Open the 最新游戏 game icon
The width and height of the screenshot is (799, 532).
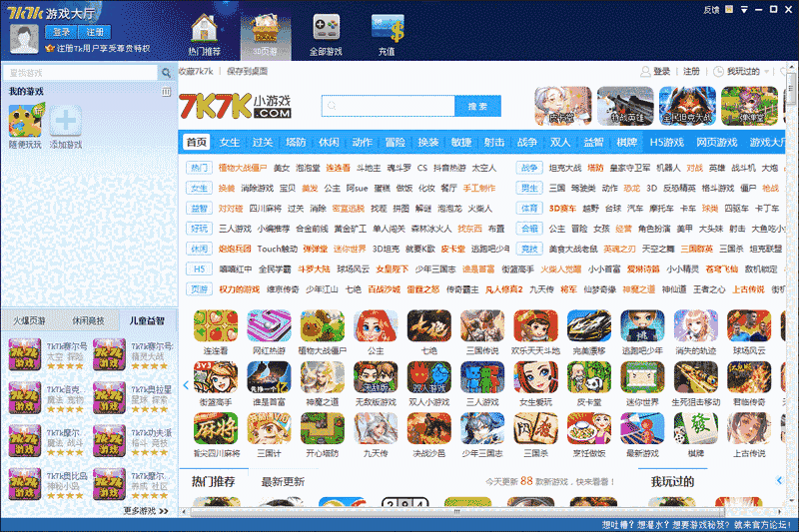click(x=642, y=428)
